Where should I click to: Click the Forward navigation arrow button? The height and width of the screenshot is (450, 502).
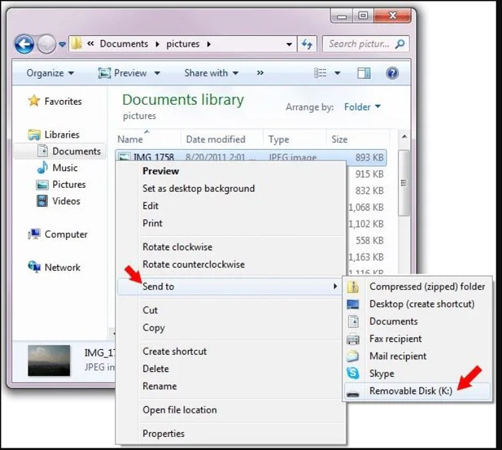46,44
